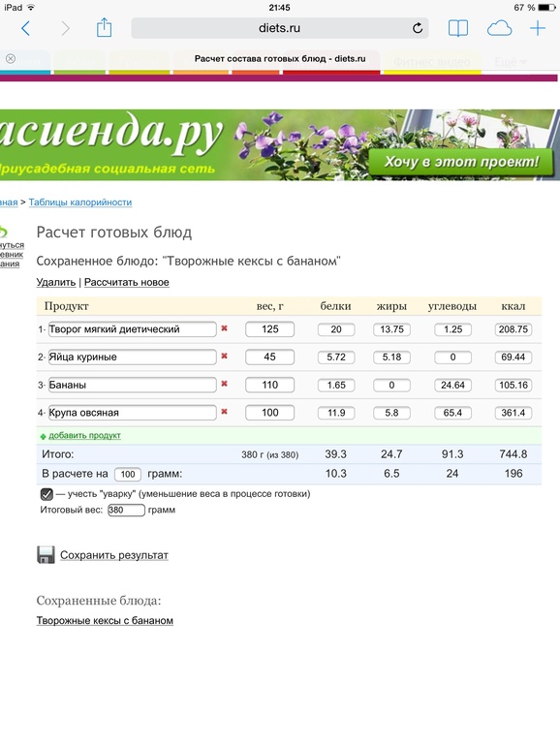Click Сохранить результат link
Viewport: 560px width, 746px height.
tap(114, 555)
